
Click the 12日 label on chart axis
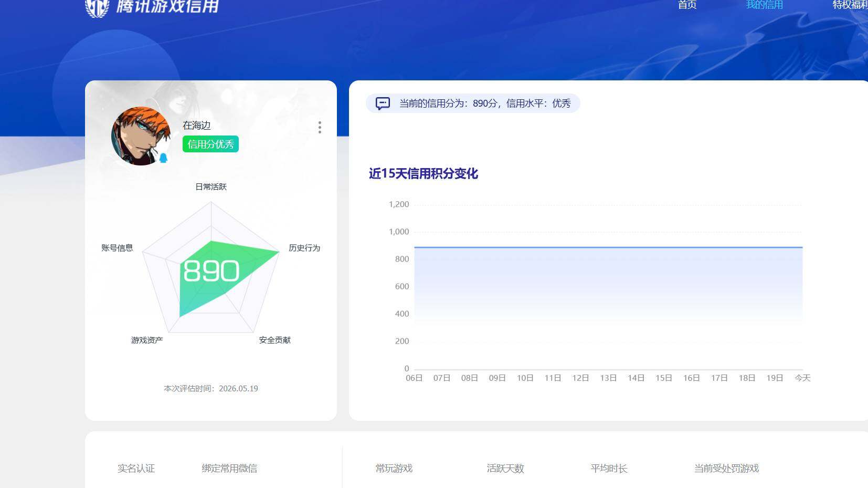click(580, 378)
